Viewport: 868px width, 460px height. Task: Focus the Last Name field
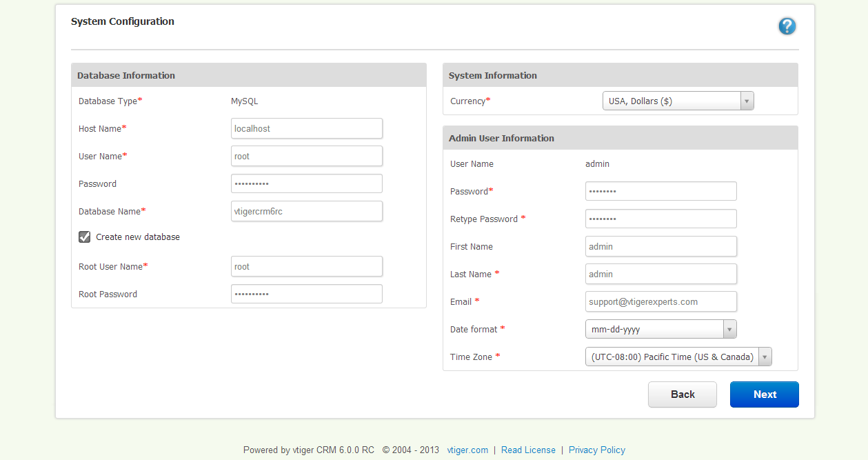(661, 274)
